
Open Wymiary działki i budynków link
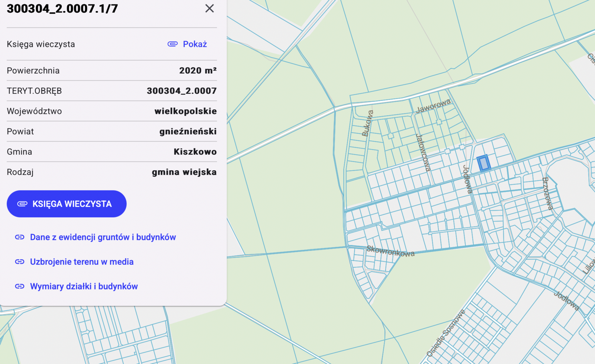coord(84,286)
